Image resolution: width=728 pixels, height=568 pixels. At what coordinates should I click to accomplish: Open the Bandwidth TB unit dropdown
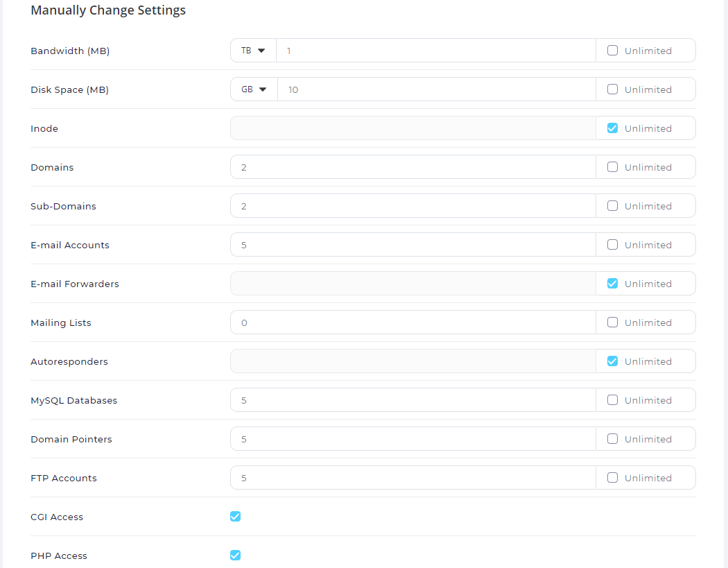(253, 51)
